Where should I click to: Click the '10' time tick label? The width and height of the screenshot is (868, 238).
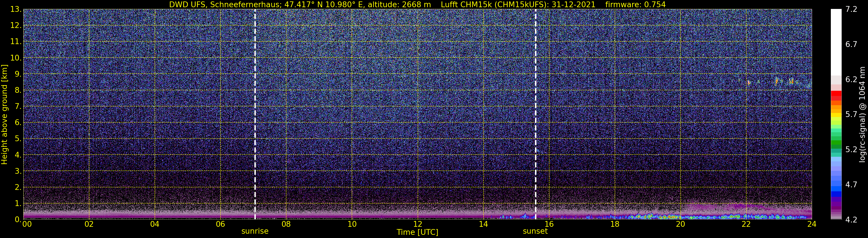pos(352,224)
